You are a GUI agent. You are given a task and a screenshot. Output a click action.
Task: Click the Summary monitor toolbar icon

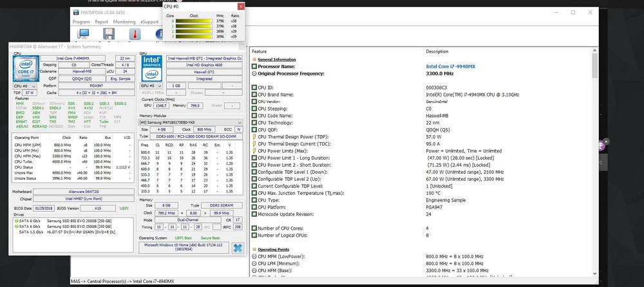(x=82, y=33)
